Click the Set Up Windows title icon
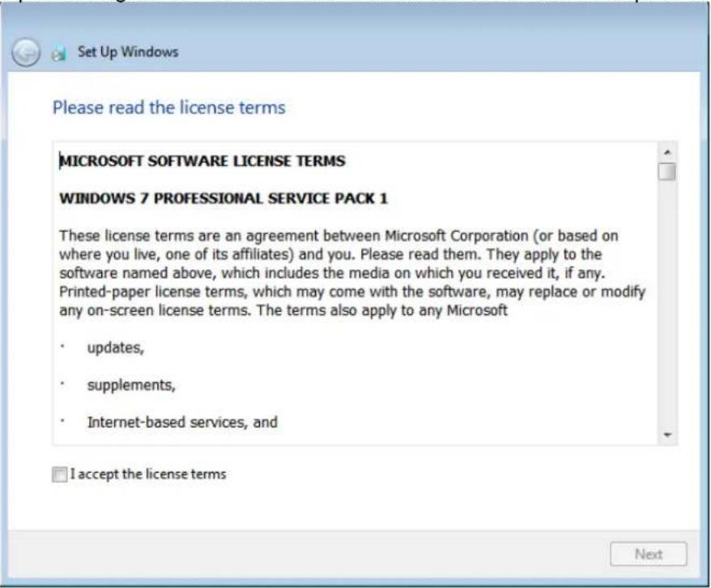The height and width of the screenshot is (588, 711). [58, 53]
